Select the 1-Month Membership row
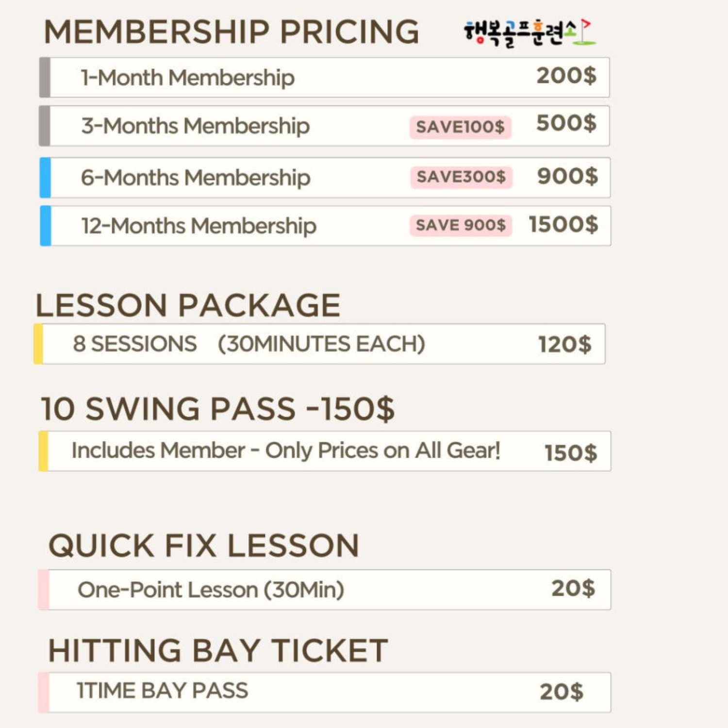This screenshot has height=728, width=728. (x=324, y=77)
